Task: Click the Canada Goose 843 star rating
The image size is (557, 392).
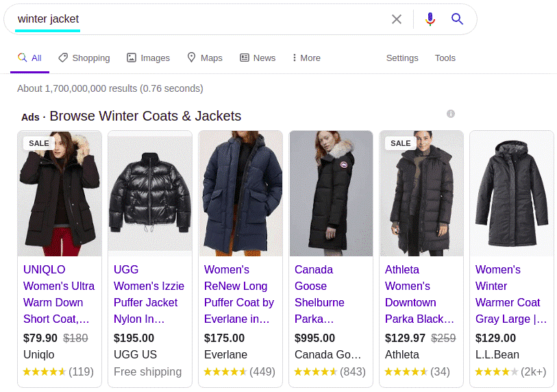Action: [x=330, y=371]
